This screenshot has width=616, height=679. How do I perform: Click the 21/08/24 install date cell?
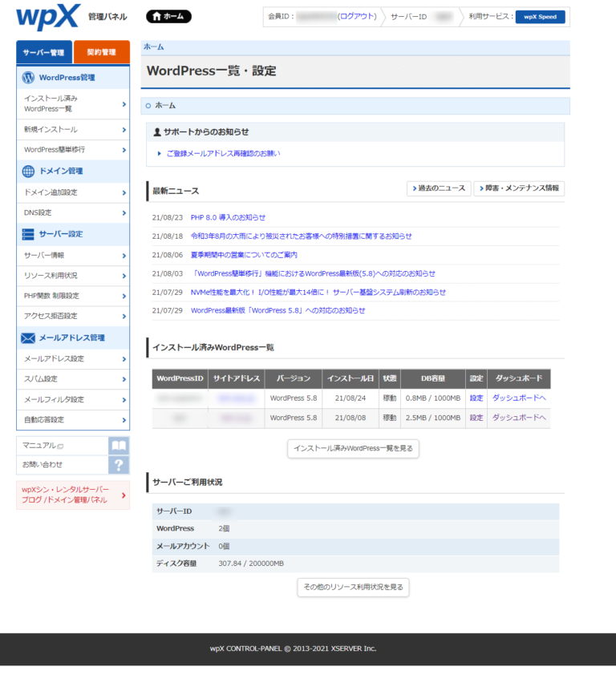click(350, 398)
